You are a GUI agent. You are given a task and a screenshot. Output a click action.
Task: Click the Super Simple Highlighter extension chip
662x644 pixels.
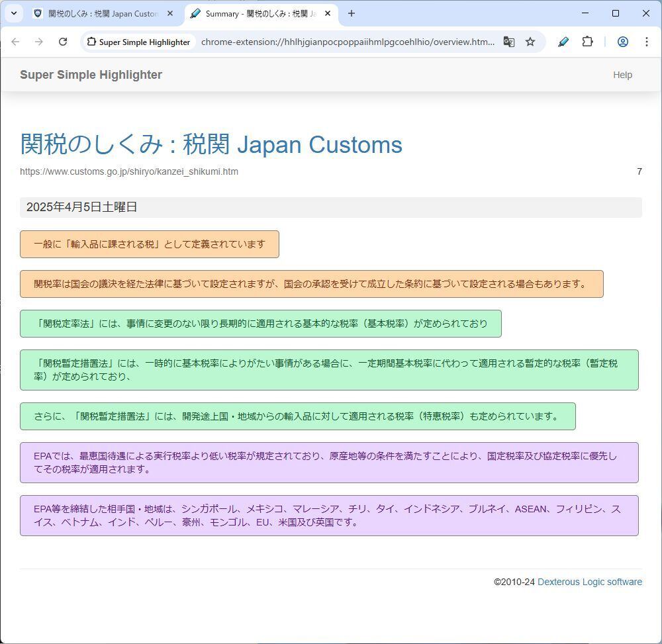click(139, 42)
